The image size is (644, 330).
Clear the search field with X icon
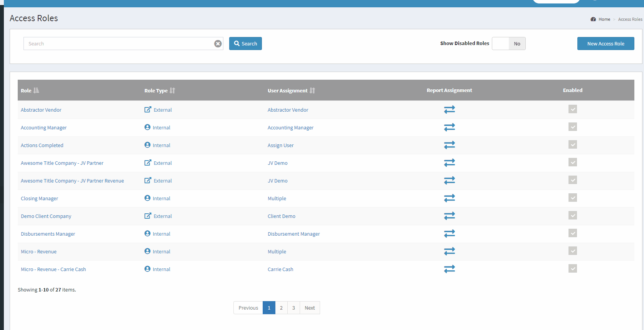[218, 44]
